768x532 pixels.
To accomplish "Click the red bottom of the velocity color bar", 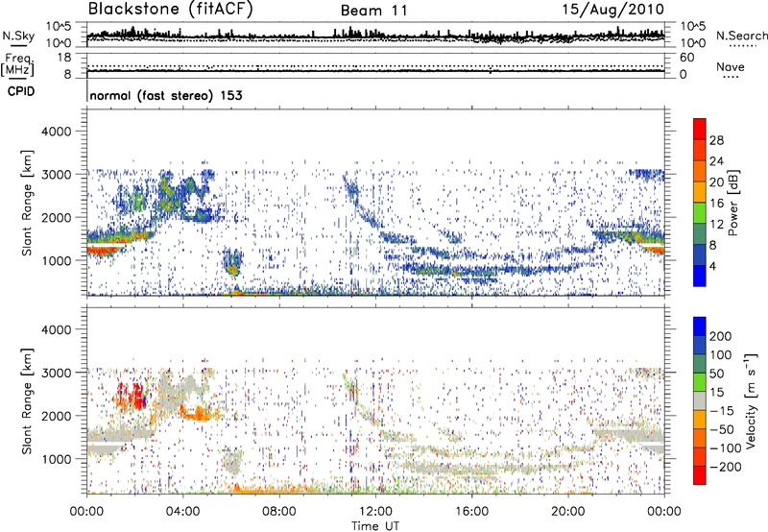I will (x=700, y=475).
